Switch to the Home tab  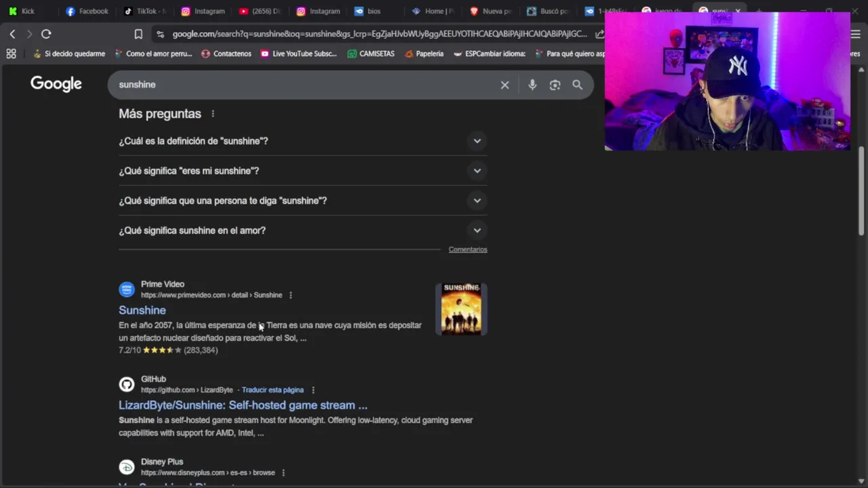click(433, 11)
